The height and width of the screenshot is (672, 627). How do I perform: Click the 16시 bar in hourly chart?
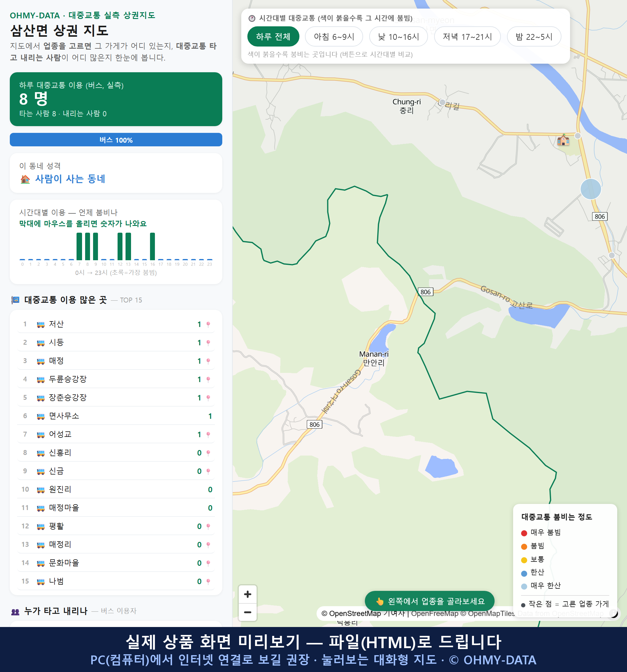point(152,246)
